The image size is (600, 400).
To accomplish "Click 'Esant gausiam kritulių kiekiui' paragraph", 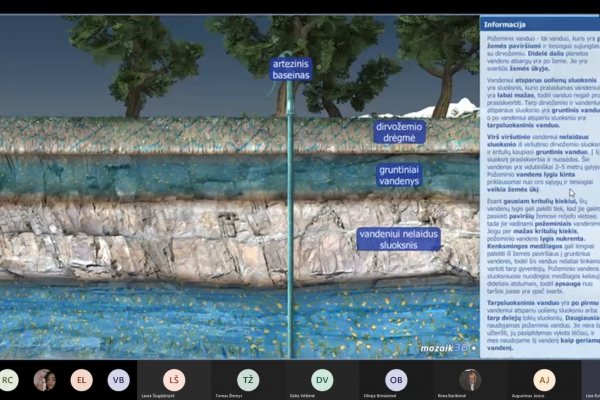I will pos(543,246).
